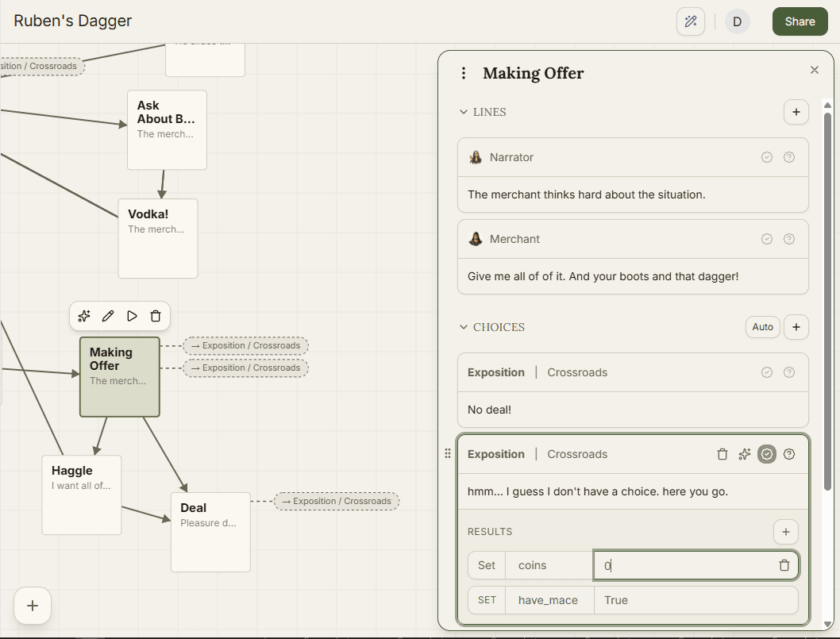Select the Making Offer node
Image resolution: width=840 pixels, height=639 pixels.
click(119, 377)
